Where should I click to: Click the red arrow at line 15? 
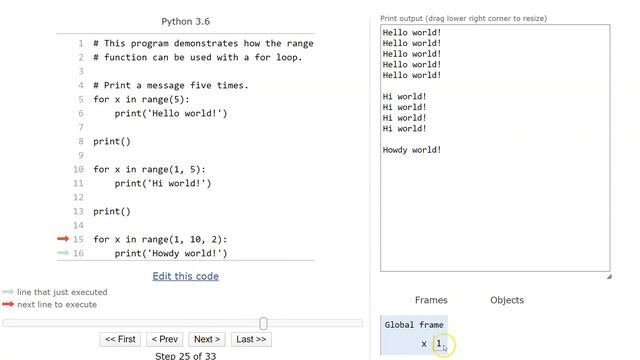click(63, 239)
